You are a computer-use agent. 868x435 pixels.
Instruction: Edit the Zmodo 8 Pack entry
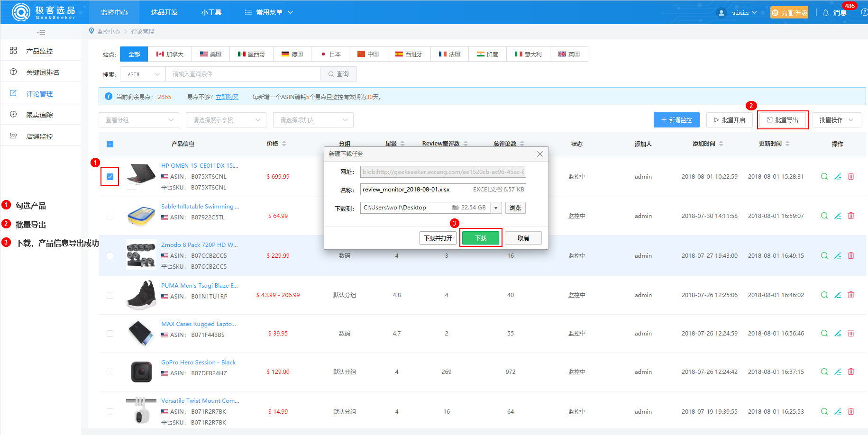pyautogui.click(x=838, y=255)
